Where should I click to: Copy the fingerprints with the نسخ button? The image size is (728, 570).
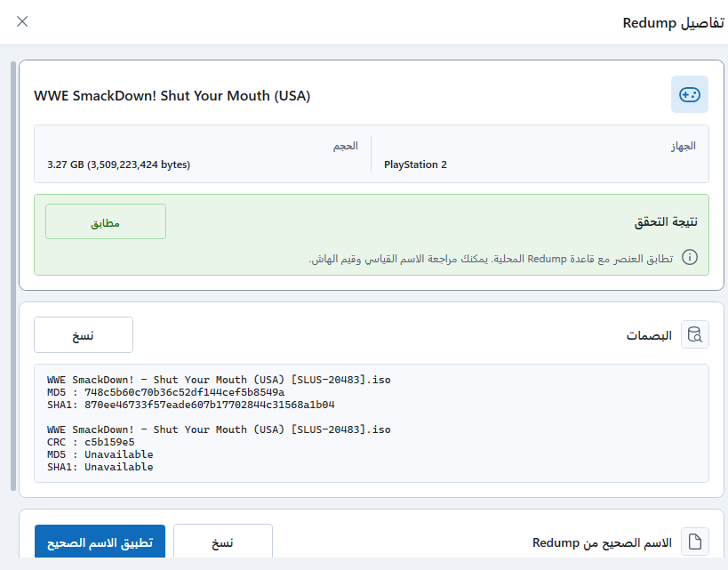click(x=84, y=335)
